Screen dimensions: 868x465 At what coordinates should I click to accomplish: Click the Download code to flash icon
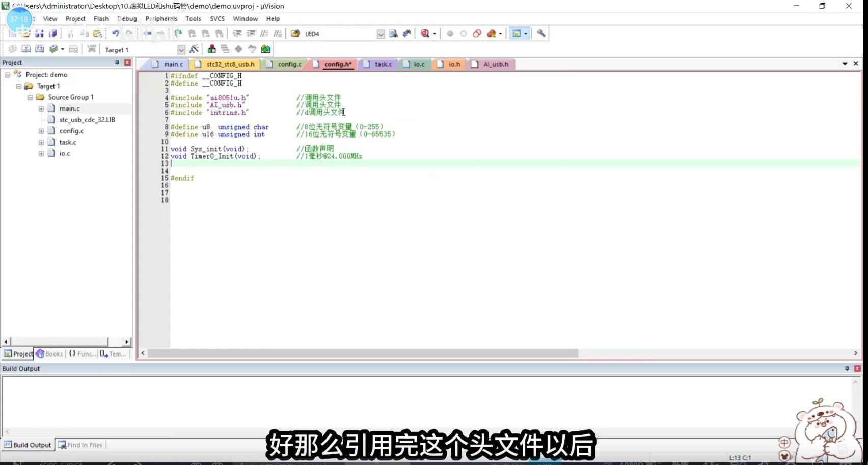[x=91, y=49]
